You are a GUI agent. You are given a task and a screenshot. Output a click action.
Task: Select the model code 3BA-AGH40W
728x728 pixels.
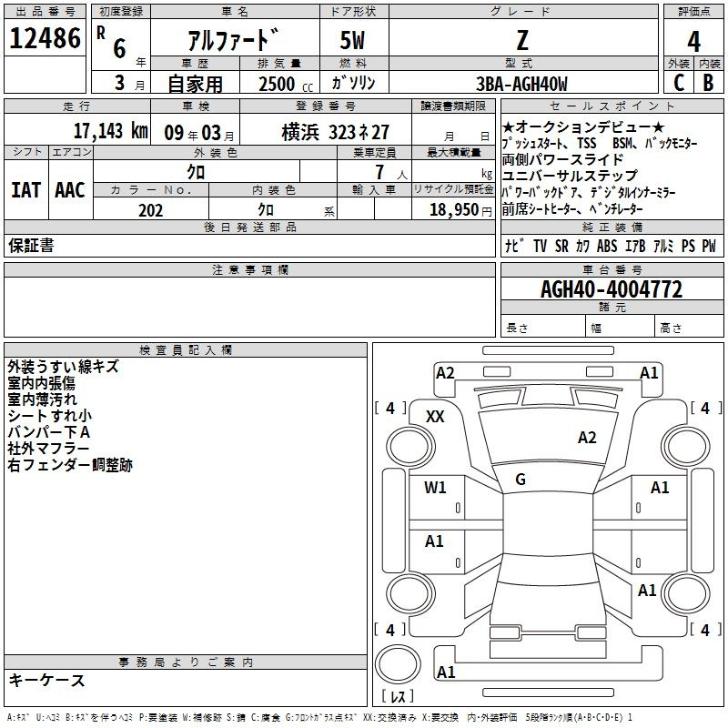click(521, 84)
